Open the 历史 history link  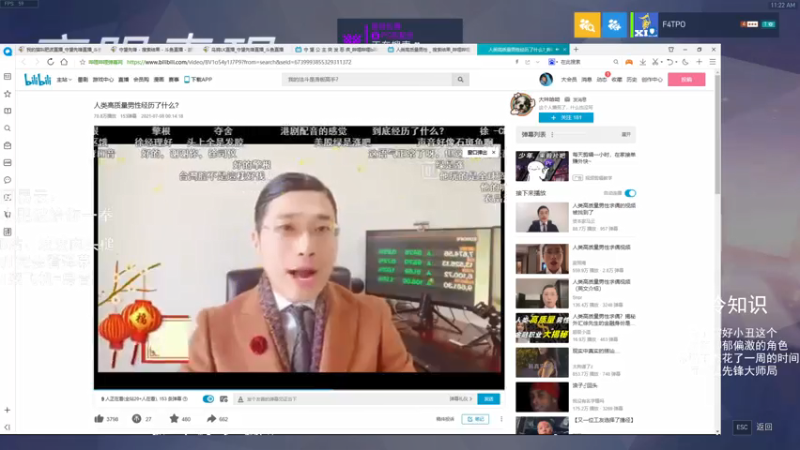632,80
